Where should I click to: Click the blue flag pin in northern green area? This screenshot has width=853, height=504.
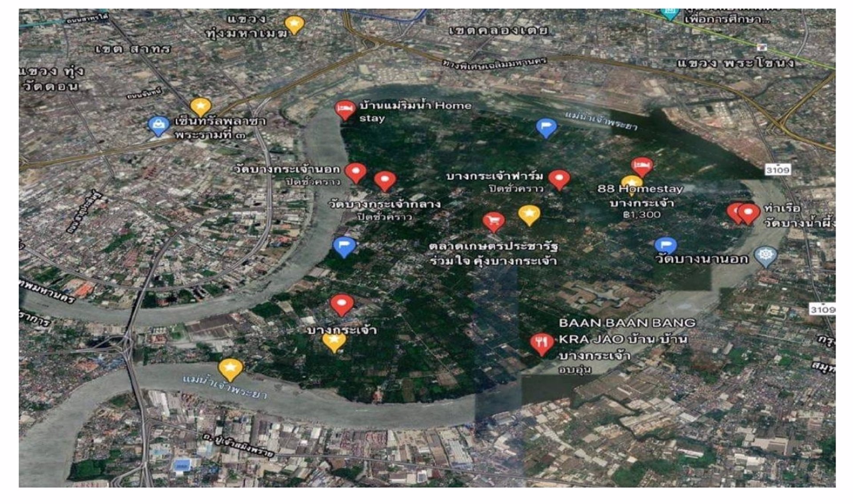click(546, 128)
